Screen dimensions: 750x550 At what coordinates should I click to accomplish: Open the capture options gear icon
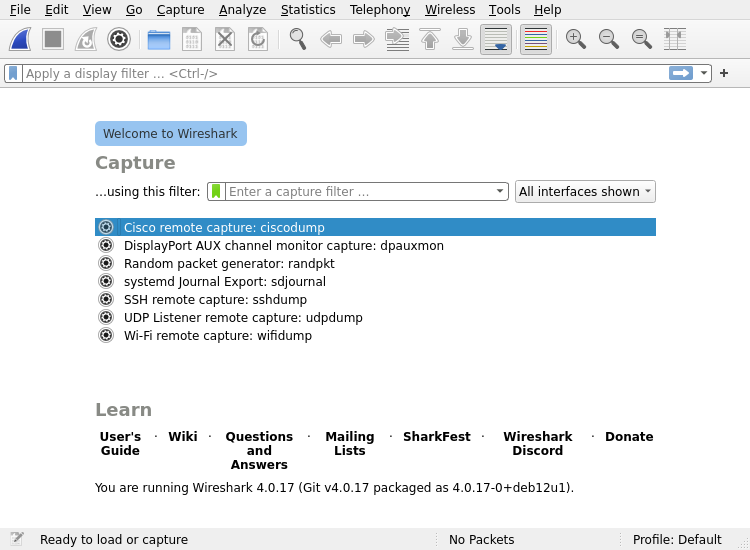(x=119, y=39)
